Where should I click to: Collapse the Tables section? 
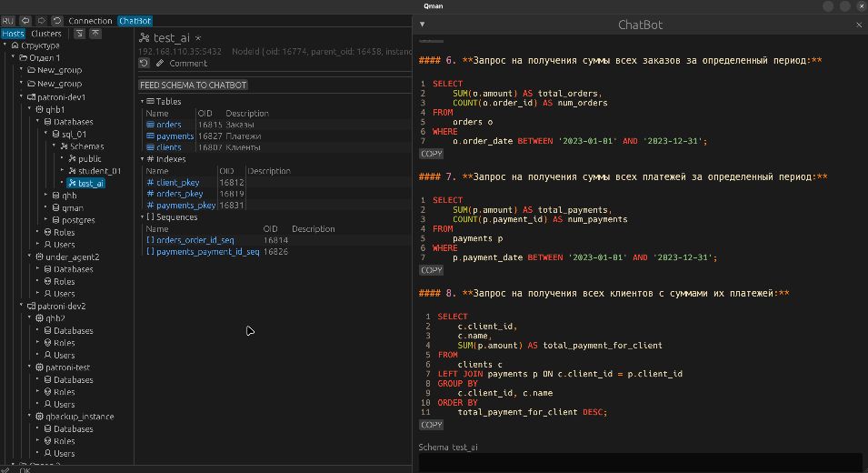(143, 102)
